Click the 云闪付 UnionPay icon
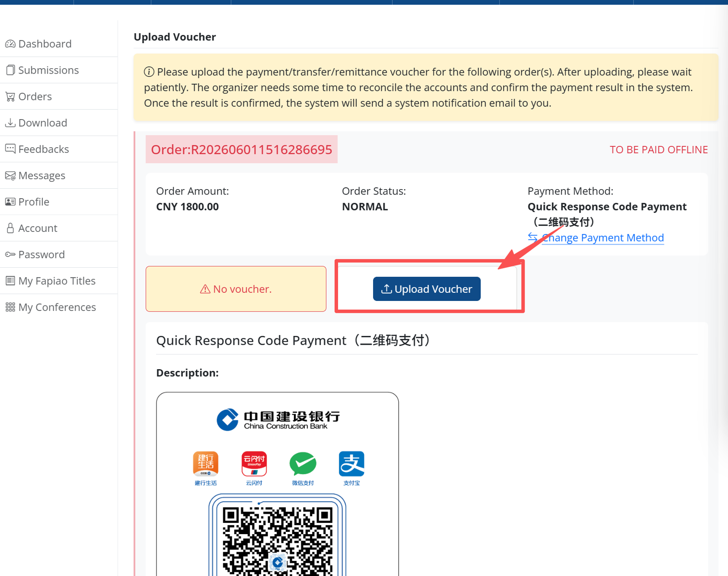This screenshot has height=576, width=728. (x=254, y=464)
